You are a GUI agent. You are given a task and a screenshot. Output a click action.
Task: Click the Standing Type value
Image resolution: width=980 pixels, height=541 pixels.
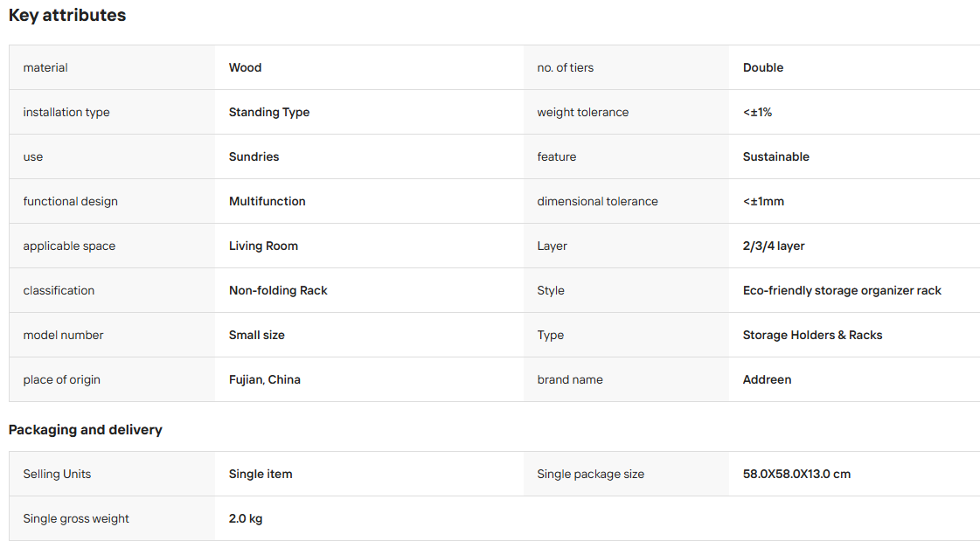coord(269,113)
